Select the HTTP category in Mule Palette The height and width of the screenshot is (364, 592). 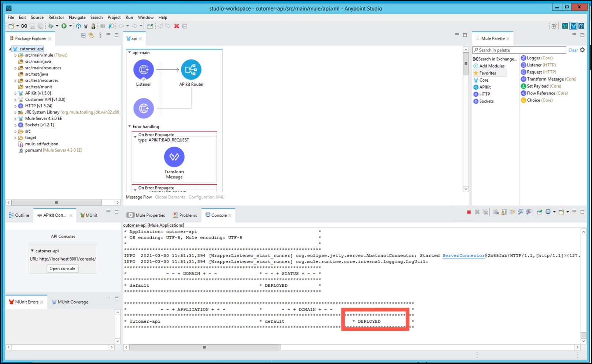click(x=482, y=94)
